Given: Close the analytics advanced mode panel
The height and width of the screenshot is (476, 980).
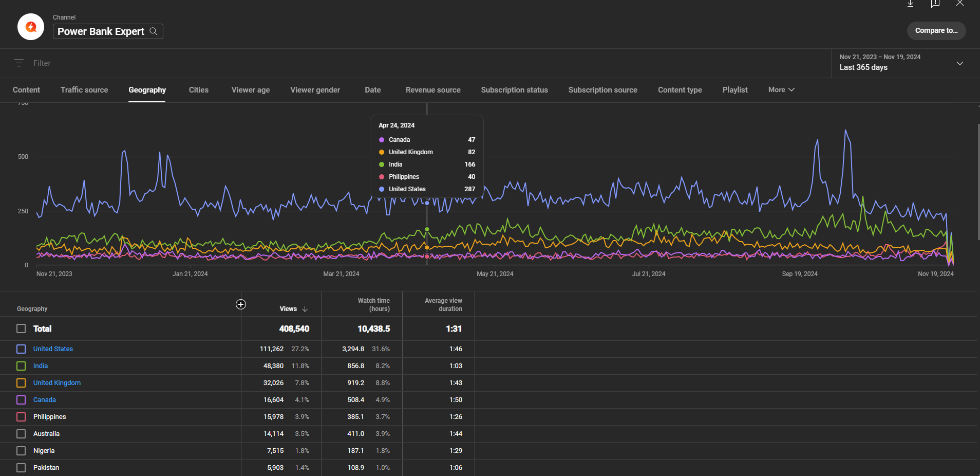Looking at the screenshot, I should [x=960, y=3].
